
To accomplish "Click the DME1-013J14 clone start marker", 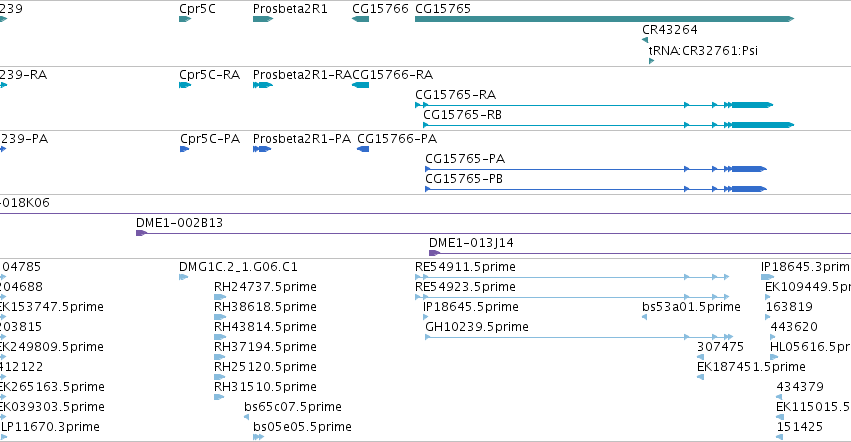I will point(434,253).
